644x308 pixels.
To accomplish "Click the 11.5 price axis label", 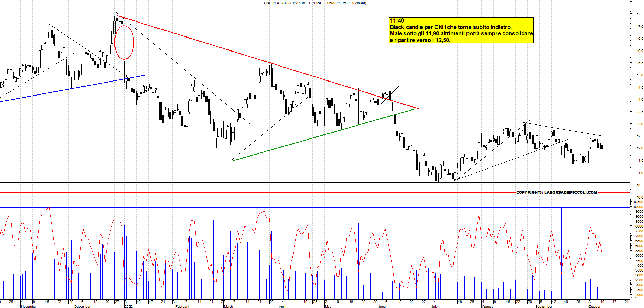I will coord(640,161).
